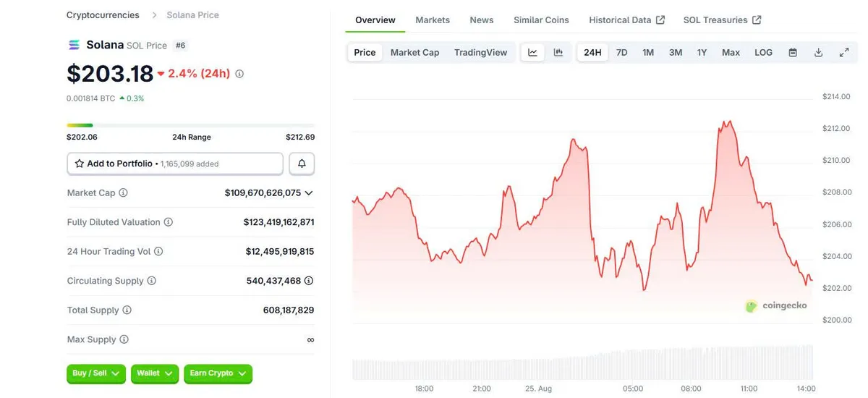Screen dimensions: 868x398
Task: Open the News tab
Action: pos(482,20)
